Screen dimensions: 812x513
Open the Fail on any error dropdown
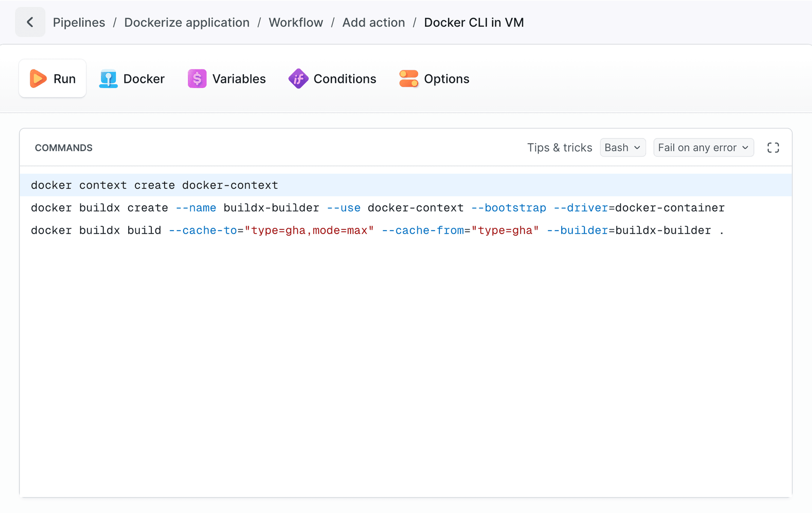(x=703, y=147)
